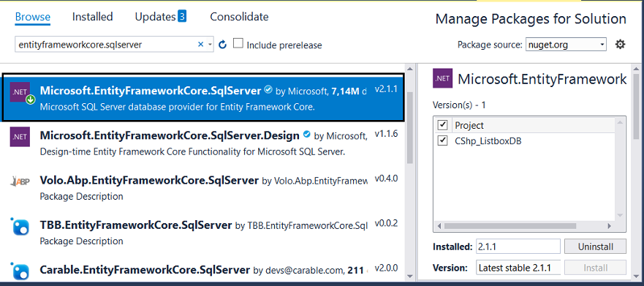Click the v1.1.6 version label

(386, 134)
